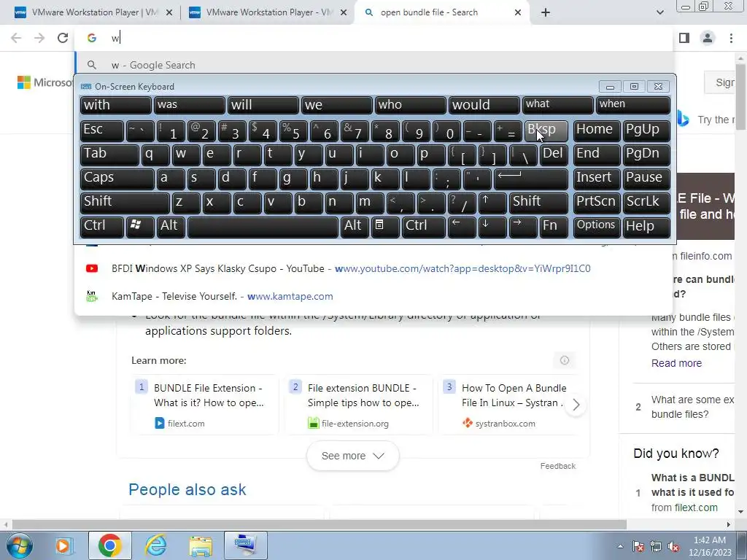The height and width of the screenshot is (560, 747).
Task: Tap the space bar key
Action: 263,227
